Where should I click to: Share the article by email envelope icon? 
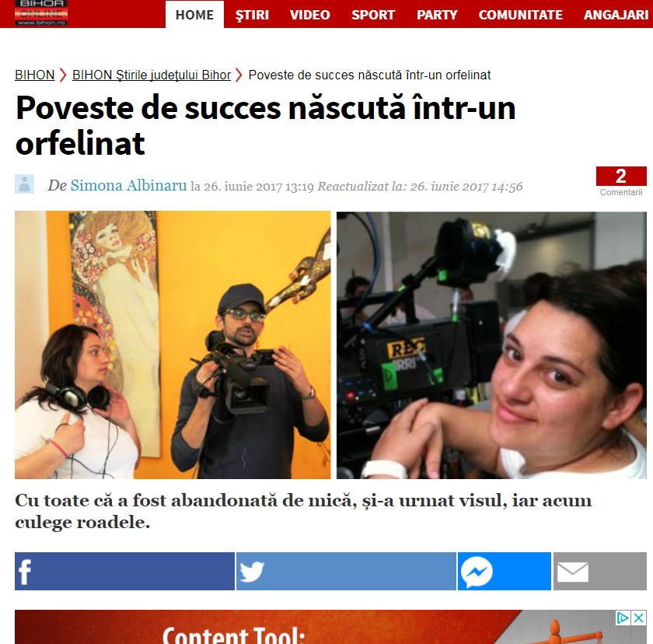(x=599, y=571)
